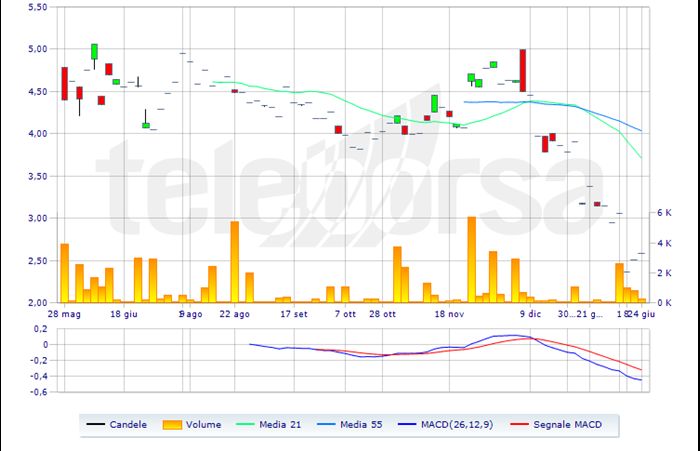Click the 24 giu date label

(x=641, y=314)
